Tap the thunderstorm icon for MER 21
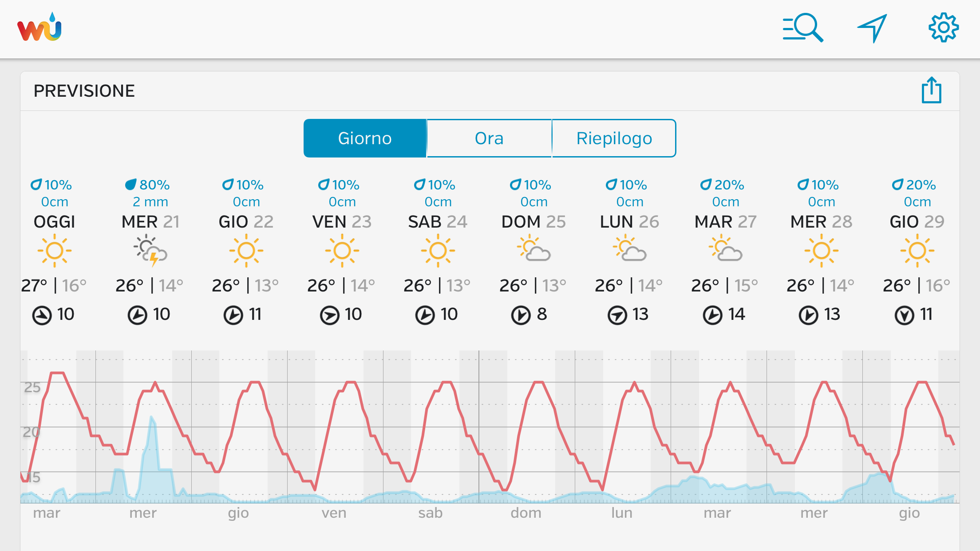The image size is (980, 551). [x=150, y=252]
